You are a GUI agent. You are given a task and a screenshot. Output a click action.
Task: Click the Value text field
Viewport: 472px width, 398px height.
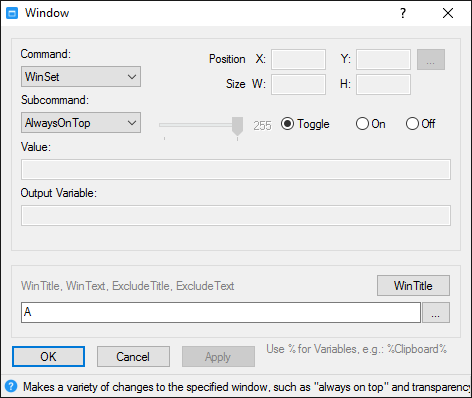236,169
